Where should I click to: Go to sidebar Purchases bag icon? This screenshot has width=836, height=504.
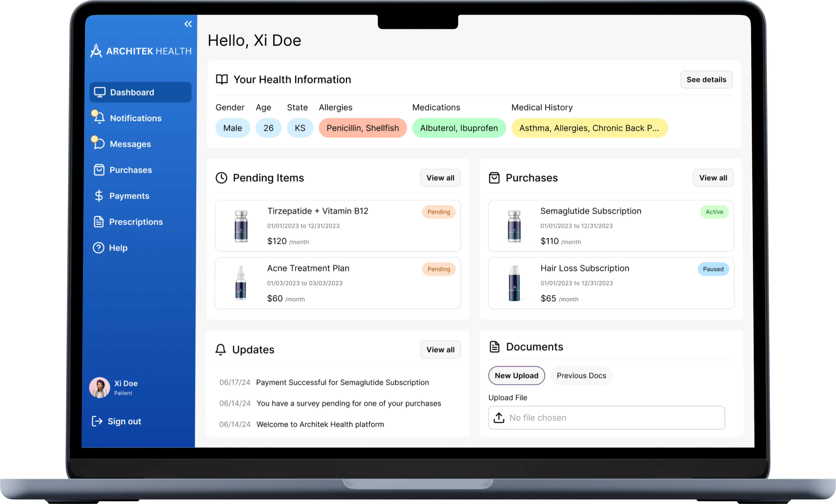coord(99,170)
